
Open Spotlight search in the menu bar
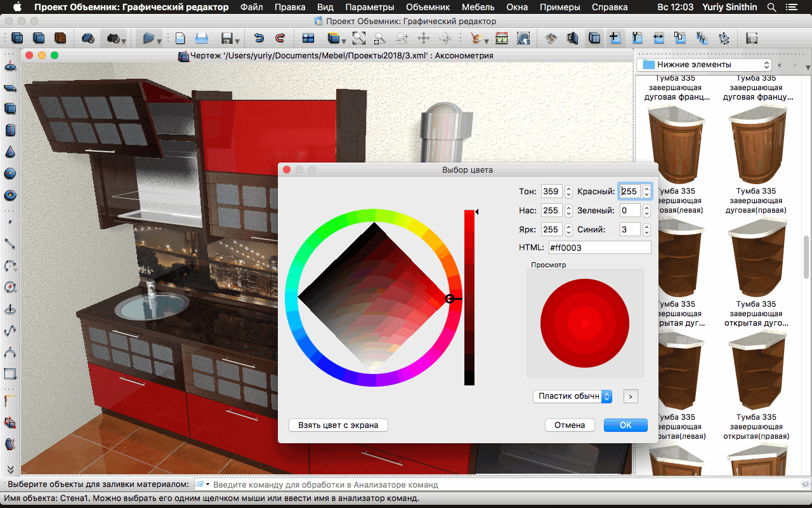771,8
